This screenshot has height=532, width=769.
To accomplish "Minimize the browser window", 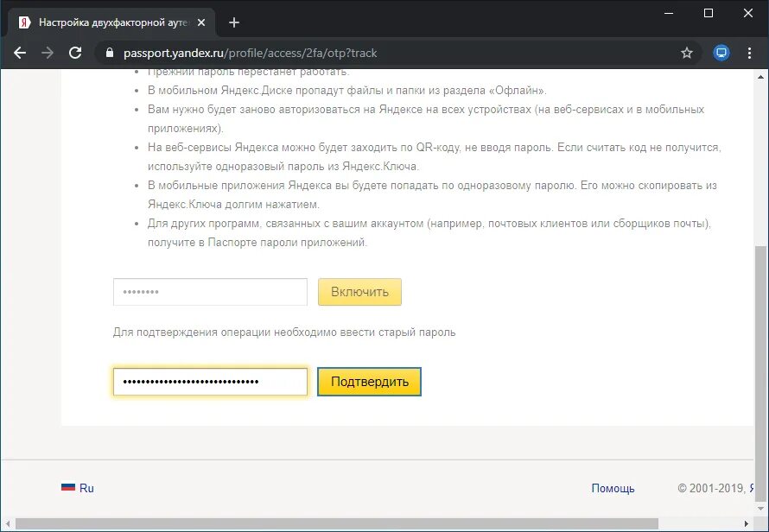I will 669,13.
